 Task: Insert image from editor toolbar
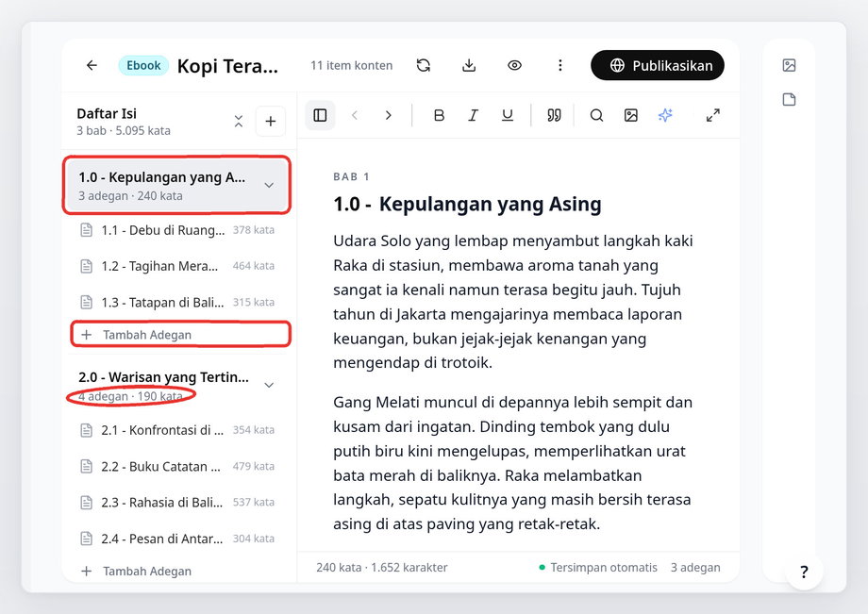[x=631, y=115]
